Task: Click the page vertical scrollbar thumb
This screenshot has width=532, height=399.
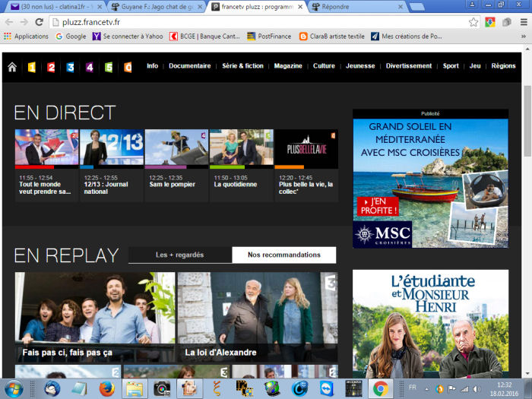Action: [527, 120]
